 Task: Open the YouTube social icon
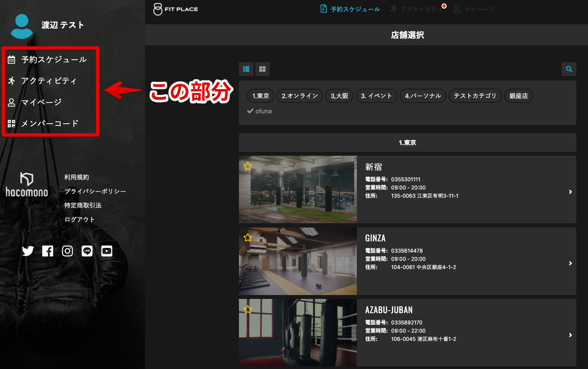[107, 251]
